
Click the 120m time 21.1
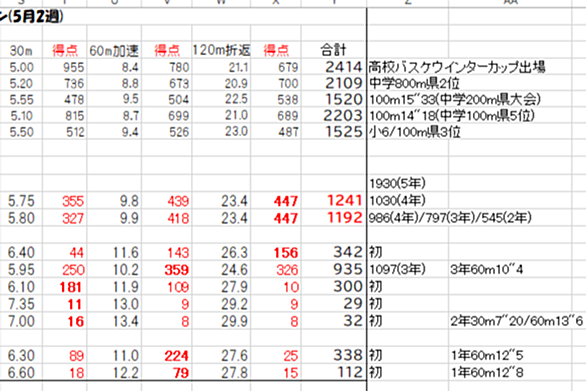(238, 67)
